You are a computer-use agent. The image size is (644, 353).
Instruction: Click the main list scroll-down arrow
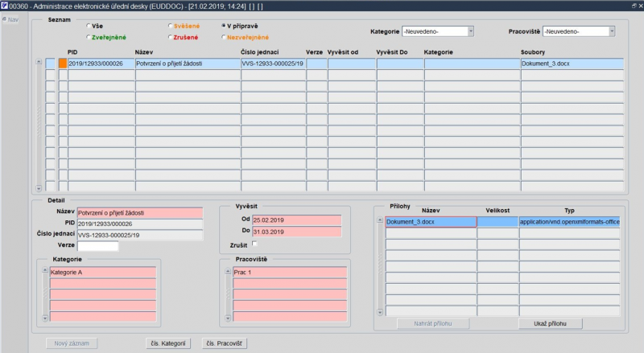[39, 188]
